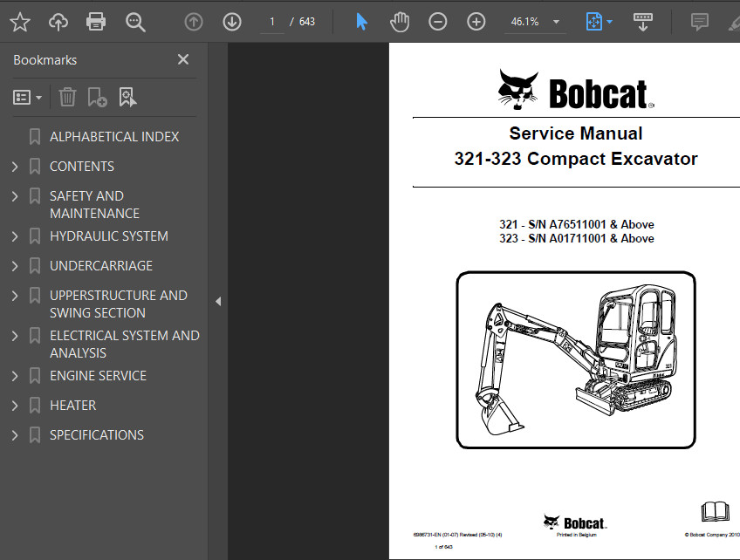Image resolution: width=740 pixels, height=560 pixels.
Task: Find the current bookmark icon
Action: 127,97
